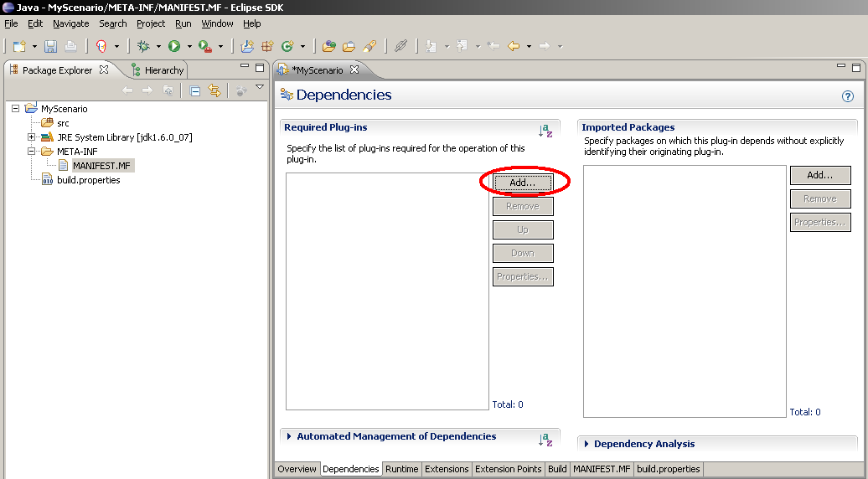Click Add... in Required Plug-ins
The image size is (868, 479).
pyautogui.click(x=523, y=183)
